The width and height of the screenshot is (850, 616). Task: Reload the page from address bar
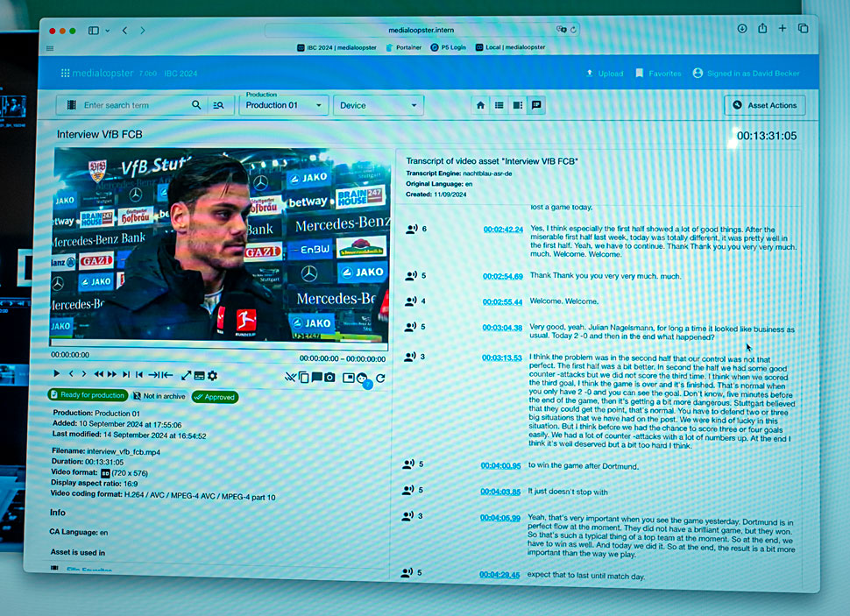pyautogui.click(x=573, y=30)
